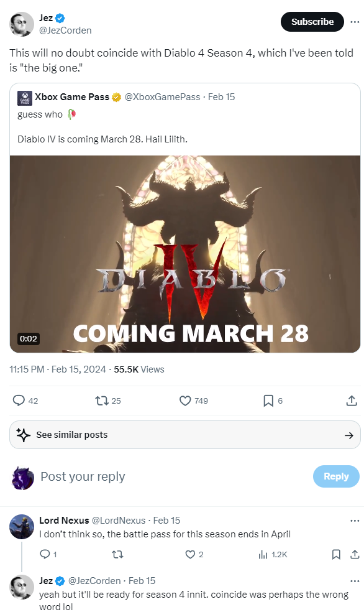Click the reply icon on main post

19,401
